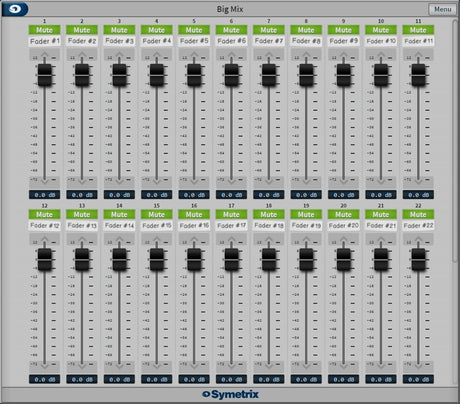Click up arrow above Fader #1 slider
The image size is (460, 404).
point(44,54)
